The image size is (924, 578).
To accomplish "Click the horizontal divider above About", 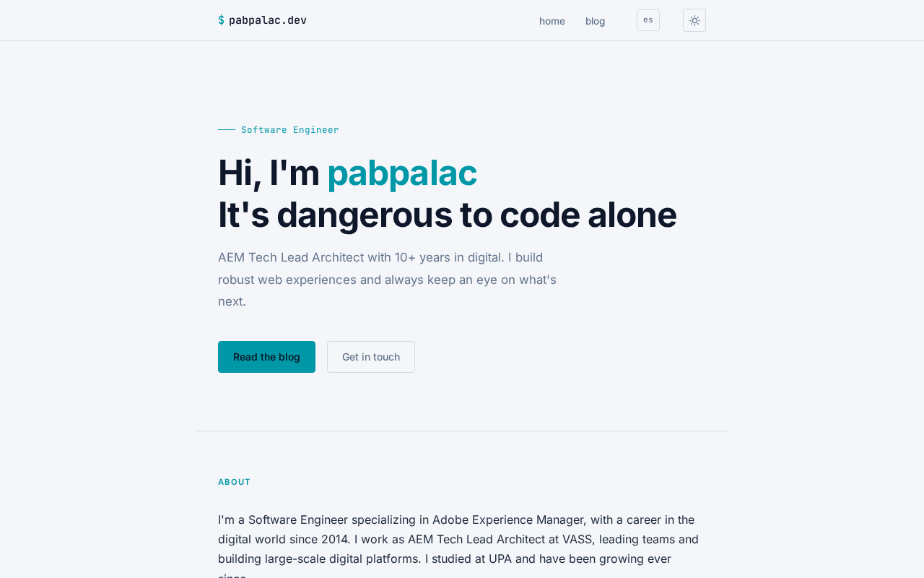I will (462, 431).
